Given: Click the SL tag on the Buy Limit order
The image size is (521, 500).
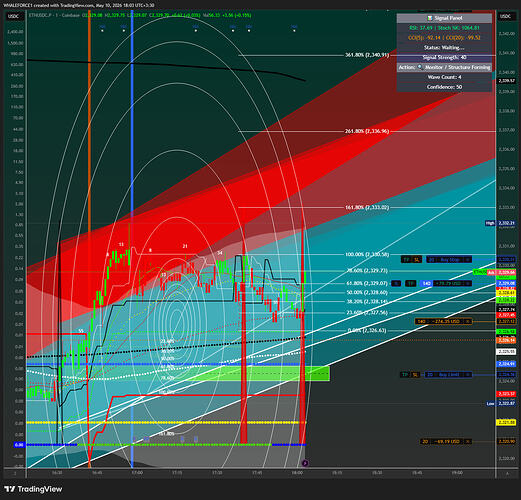Looking at the screenshot, I should (415, 375).
